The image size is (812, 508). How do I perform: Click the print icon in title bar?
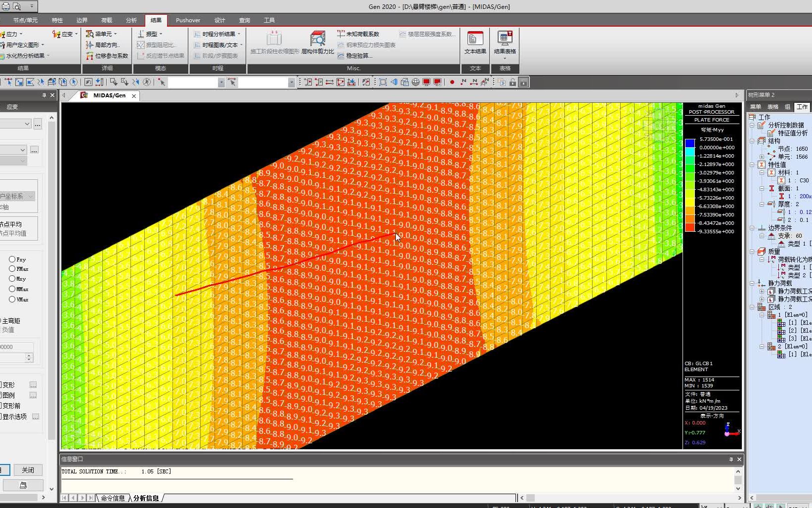(x=6, y=6)
